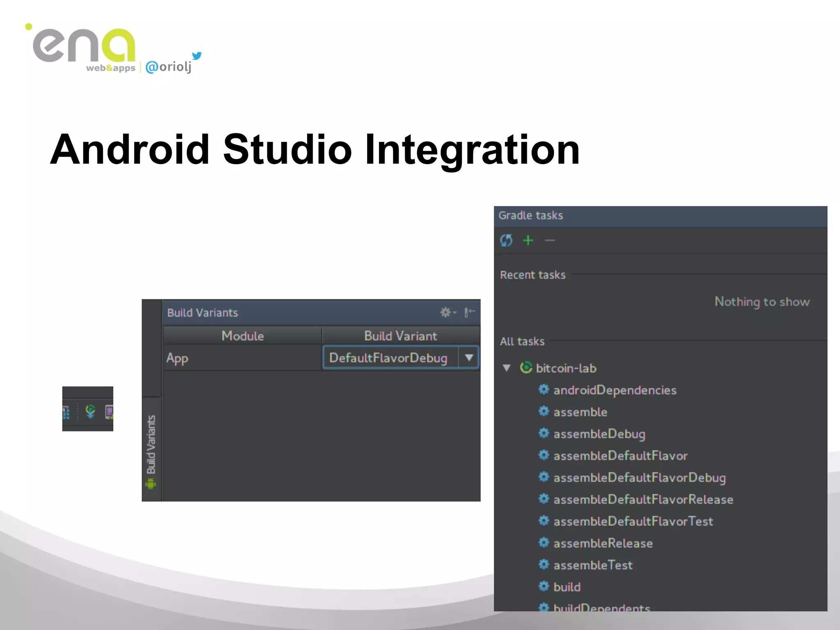Image resolution: width=840 pixels, height=630 pixels.
Task: Select the assembleDefaultFlavorRelease task
Action: pyautogui.click(x=643, y=500)
